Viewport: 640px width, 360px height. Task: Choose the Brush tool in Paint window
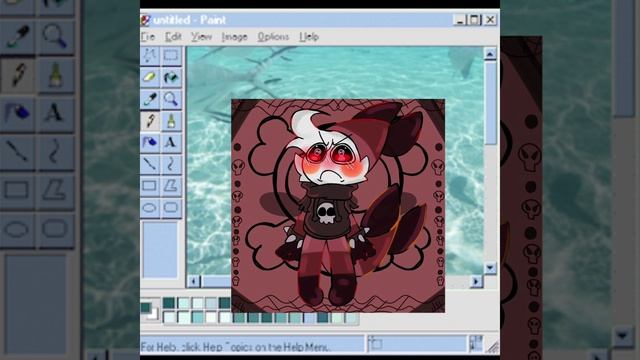click(x=171, y=120)
